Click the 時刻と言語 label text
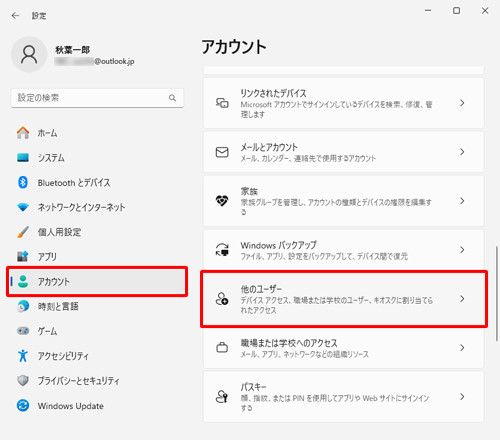Viewport: 500px width, 440px height. coord(58,306)
